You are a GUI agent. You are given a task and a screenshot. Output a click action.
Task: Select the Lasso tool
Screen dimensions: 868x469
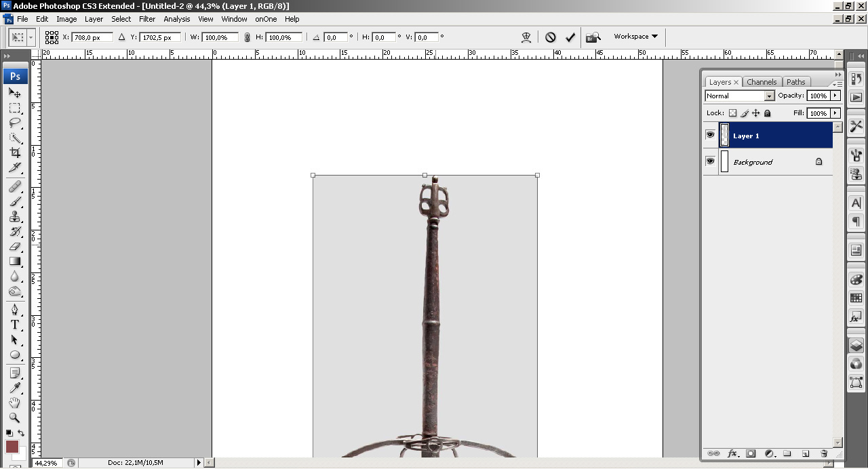coord(15,123)
